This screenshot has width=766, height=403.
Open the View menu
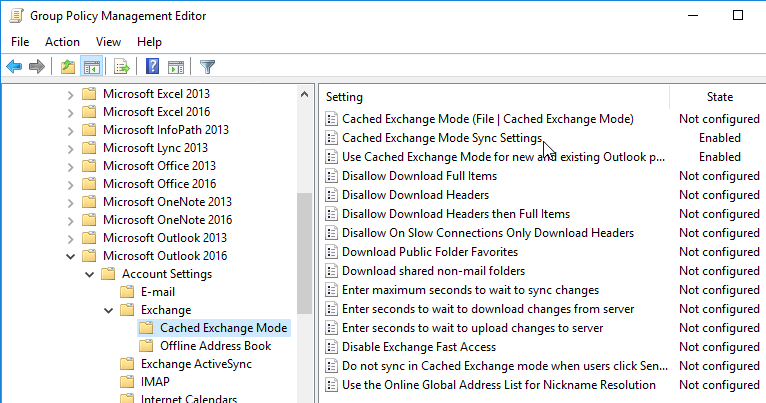pyautogui.click(x=108, y=42)
